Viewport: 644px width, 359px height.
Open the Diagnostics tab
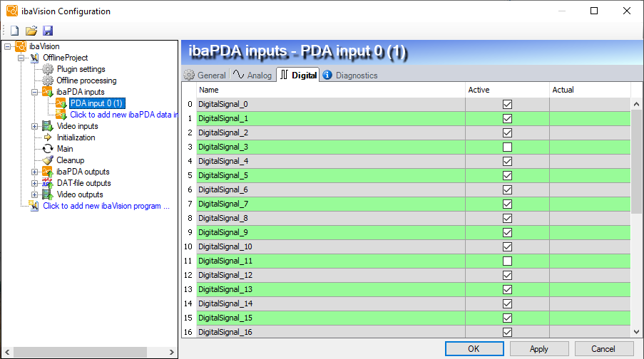(x=349, y=75)
